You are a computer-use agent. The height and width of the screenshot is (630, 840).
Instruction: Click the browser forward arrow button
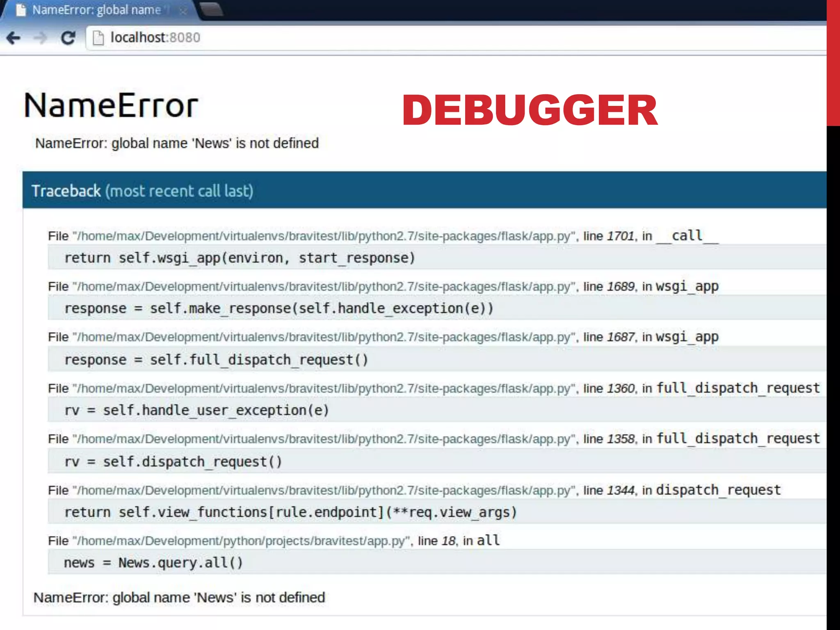coord(40,38)
